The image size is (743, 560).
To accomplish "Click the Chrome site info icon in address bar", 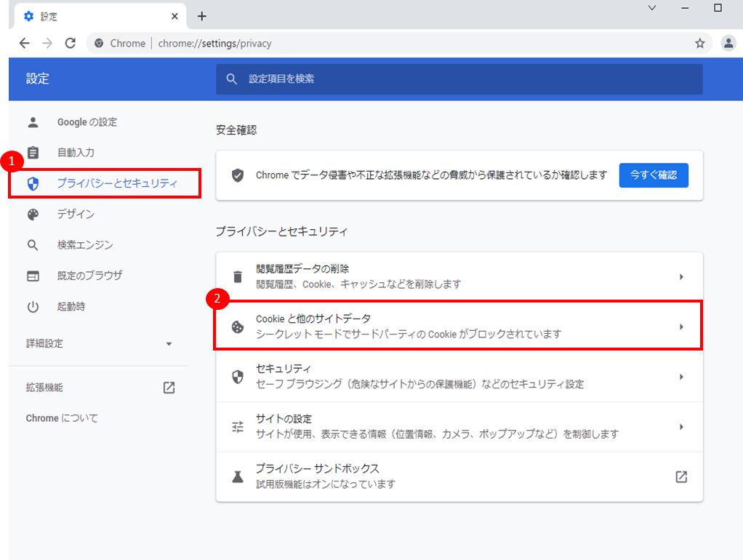I will [x=99, y=44].
